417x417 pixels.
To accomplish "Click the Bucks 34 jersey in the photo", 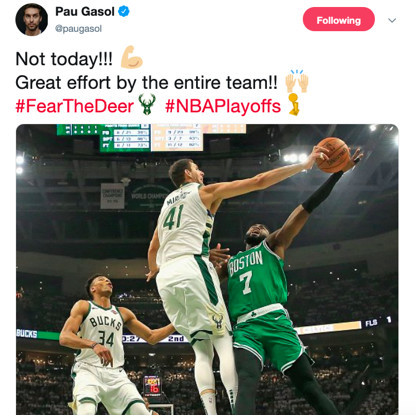I will pyautogui.click(x=103, y=333).
